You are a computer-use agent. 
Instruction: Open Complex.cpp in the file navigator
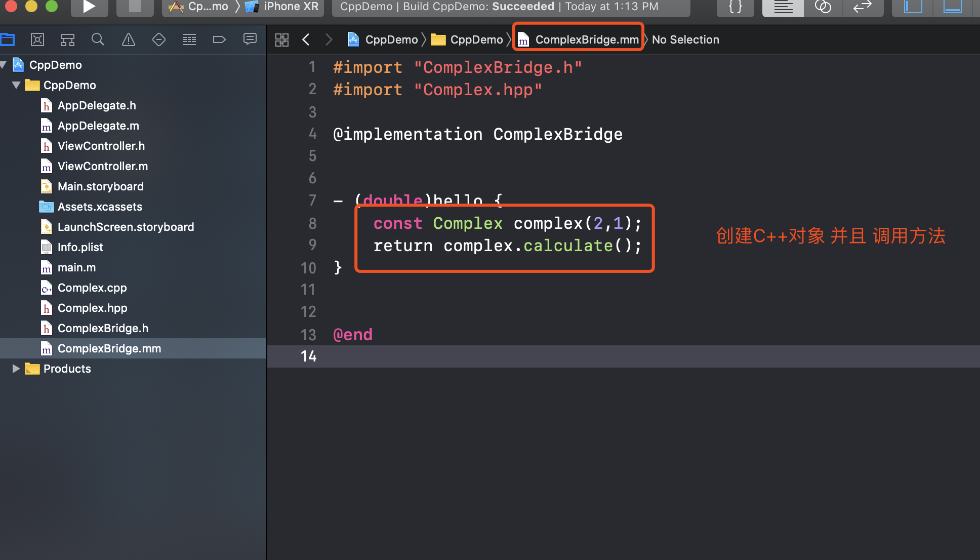coord(92,288)
